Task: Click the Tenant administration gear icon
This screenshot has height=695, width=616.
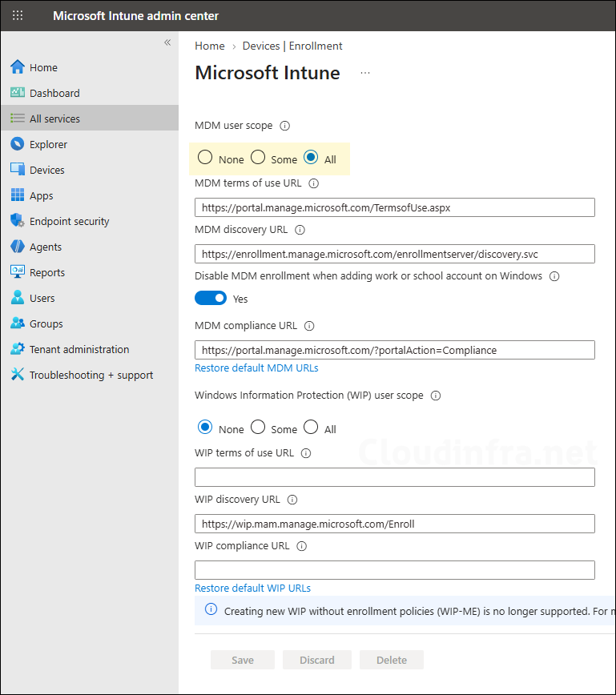Action: (x=18, y=349)
